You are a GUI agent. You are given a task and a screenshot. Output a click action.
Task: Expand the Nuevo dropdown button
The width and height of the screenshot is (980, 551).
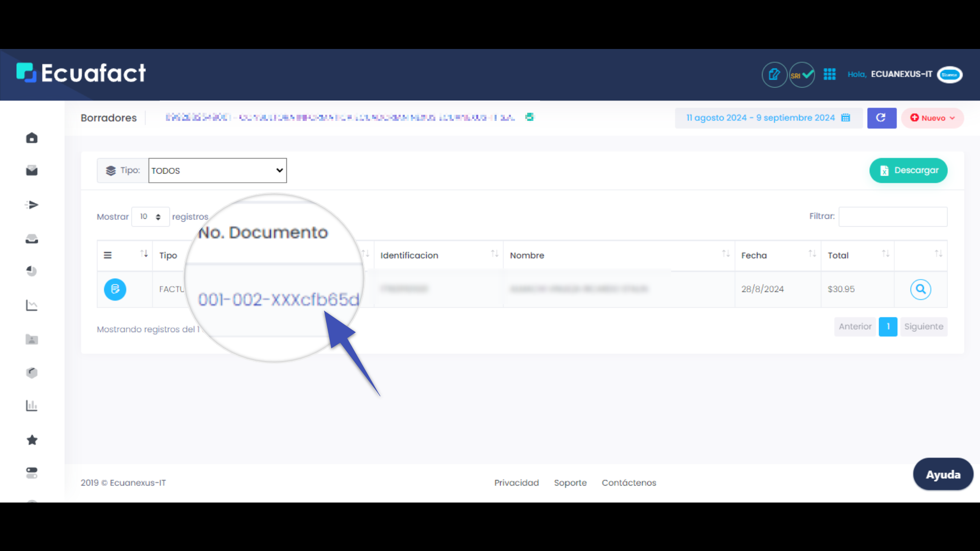(933, 118)
